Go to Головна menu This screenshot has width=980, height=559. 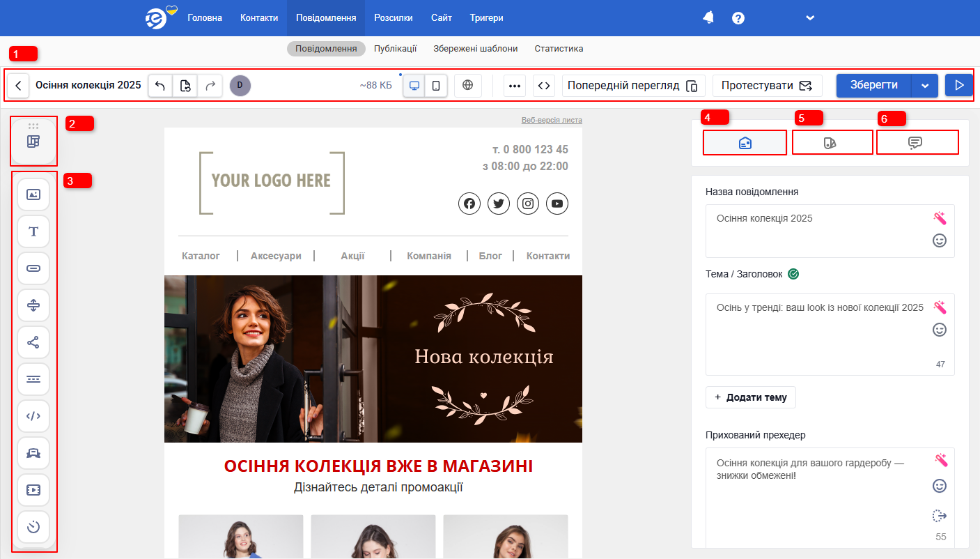coord(205,18)
